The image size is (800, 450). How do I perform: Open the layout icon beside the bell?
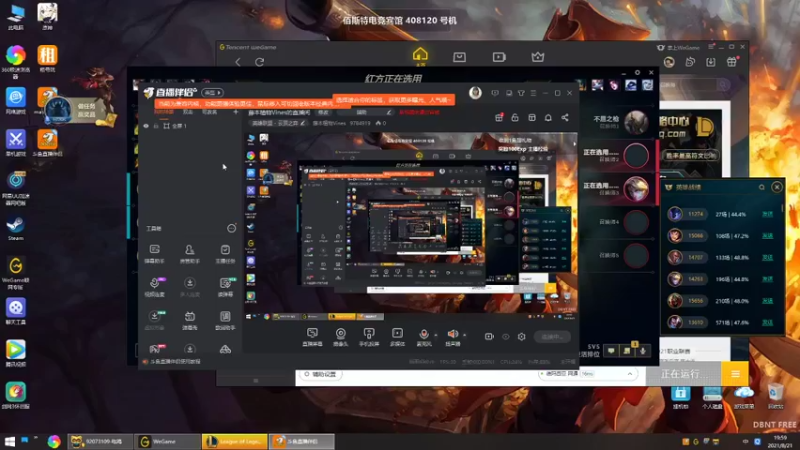coord(532,117)
